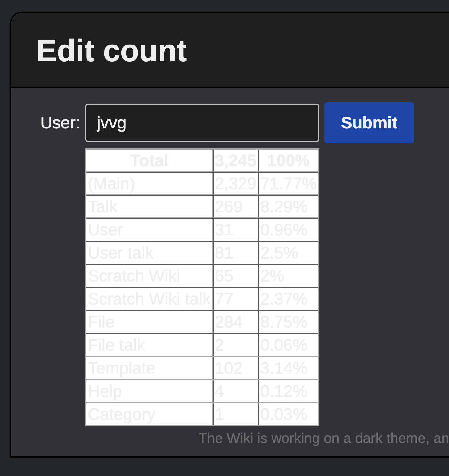Select the Help namespace row

pos(202,391)
